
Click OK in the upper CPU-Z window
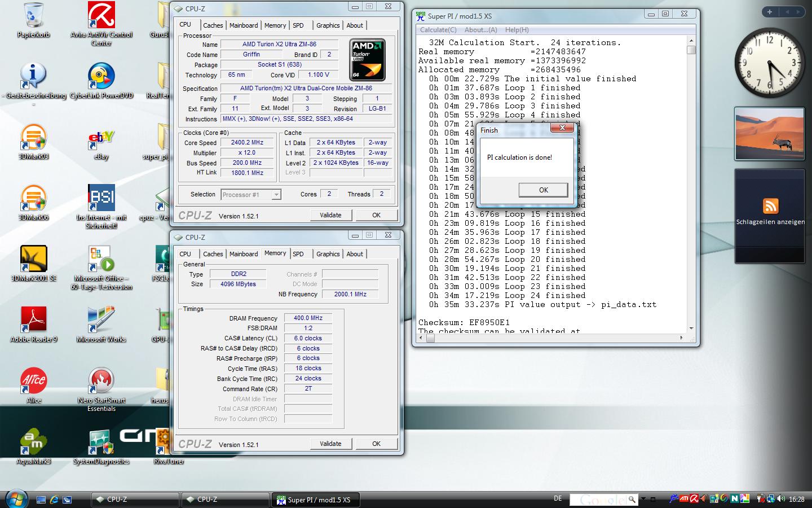click(x=376, y=215)
